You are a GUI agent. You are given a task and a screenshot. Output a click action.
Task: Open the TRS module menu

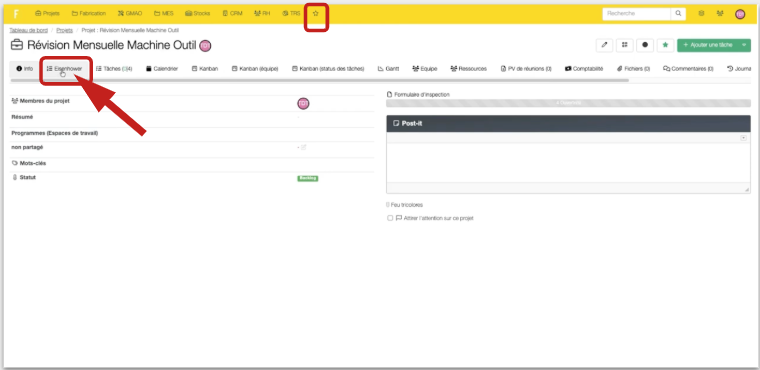click(291, 14)
